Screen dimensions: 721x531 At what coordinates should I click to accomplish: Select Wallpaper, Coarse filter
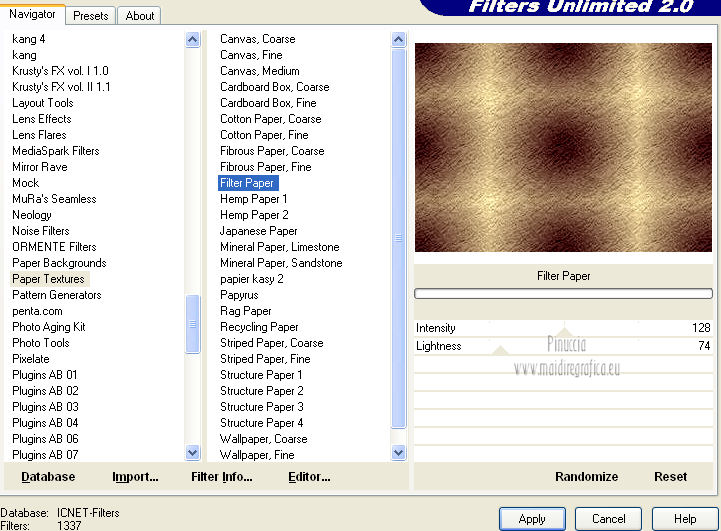pos(263,439)
